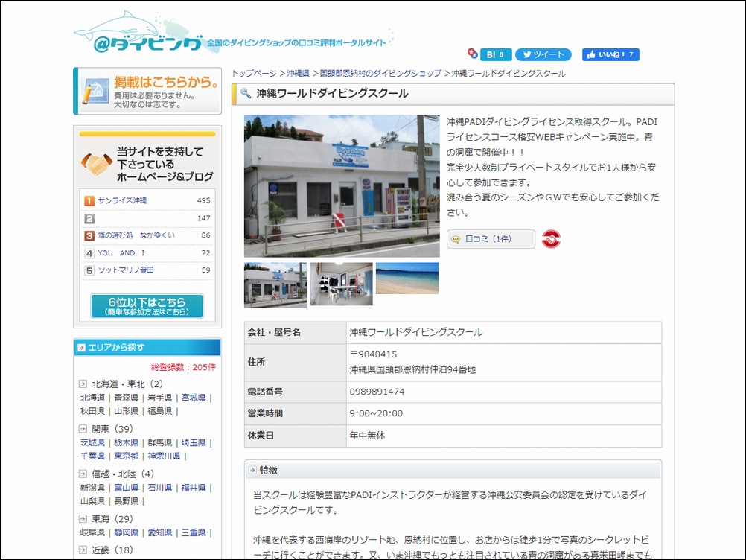Open ranking entry YOU AND I

pos(121,252)
